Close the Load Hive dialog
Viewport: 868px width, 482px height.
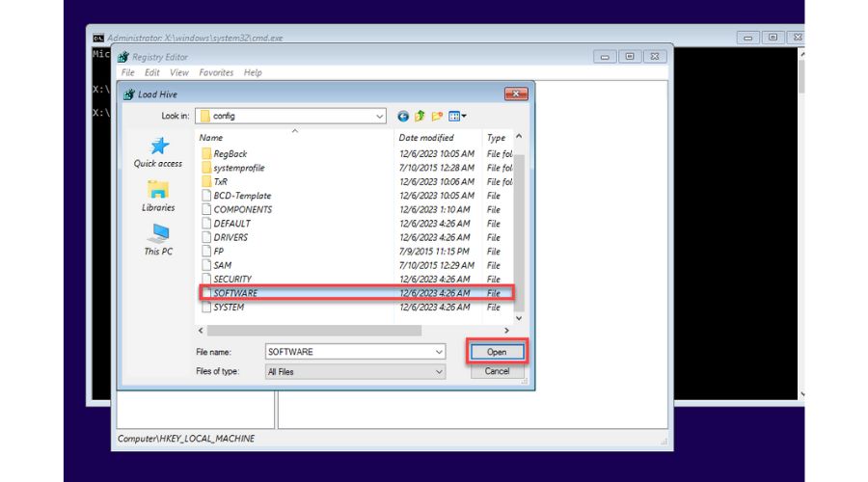click(x=516, y=94)
